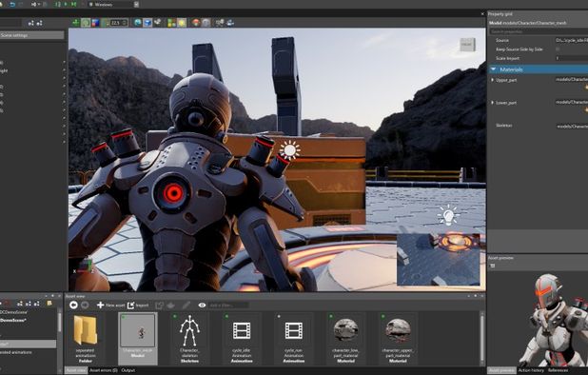Click the yellow folder icon in solution explorer toolbar
Screen dimensions: 588x375
(x=49, y=303)
